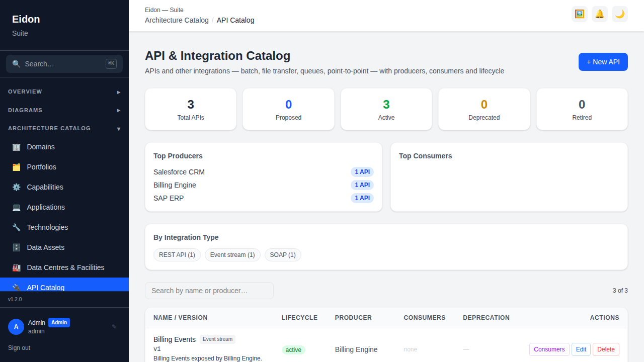Collapse the Architecture Catalog section
Viewport: 644px width, 362px height.
click(64, 128)
